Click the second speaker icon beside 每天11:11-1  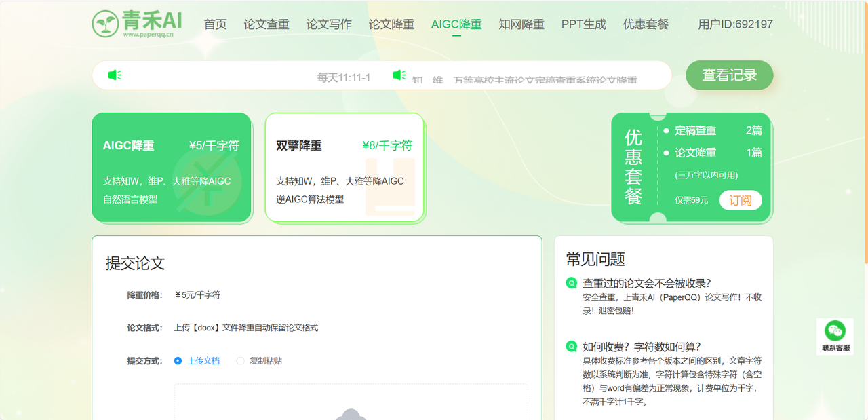tap(399, 75)
